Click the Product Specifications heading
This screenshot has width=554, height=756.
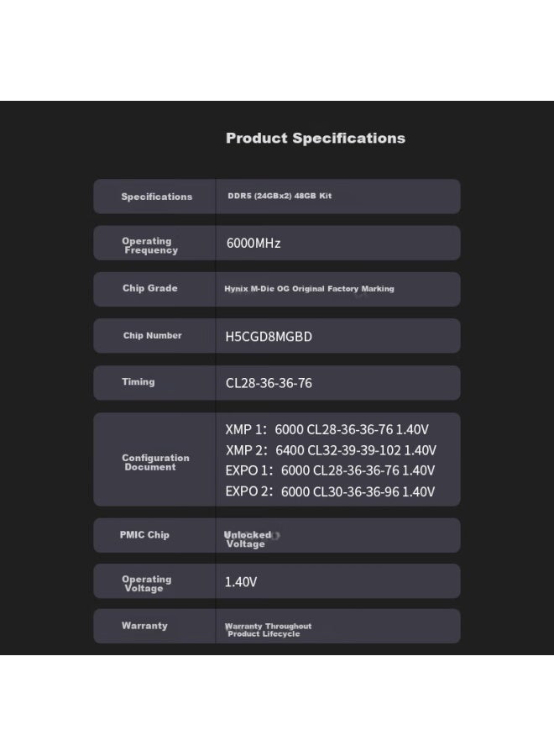pos(316,139)
